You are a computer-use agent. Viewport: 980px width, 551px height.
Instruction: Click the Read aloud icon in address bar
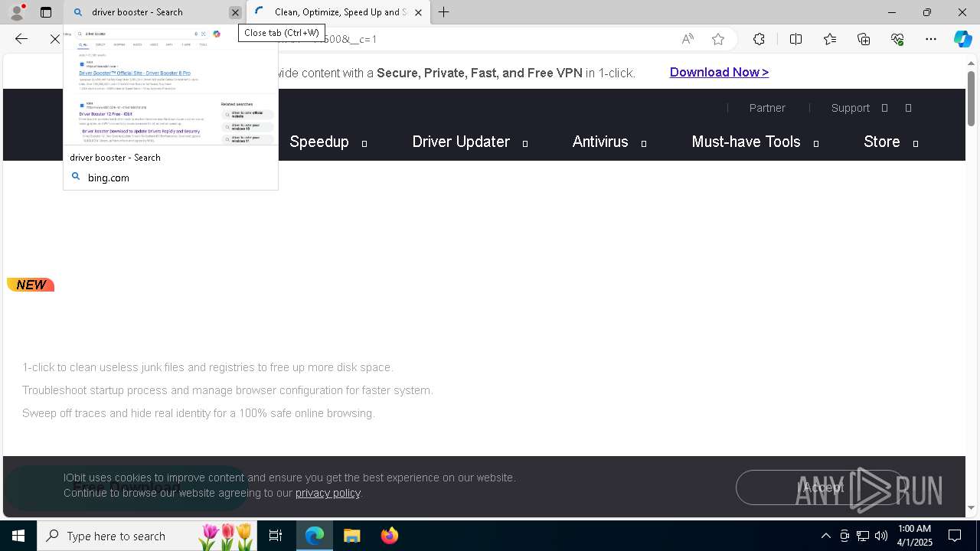(x=688, y=39)
